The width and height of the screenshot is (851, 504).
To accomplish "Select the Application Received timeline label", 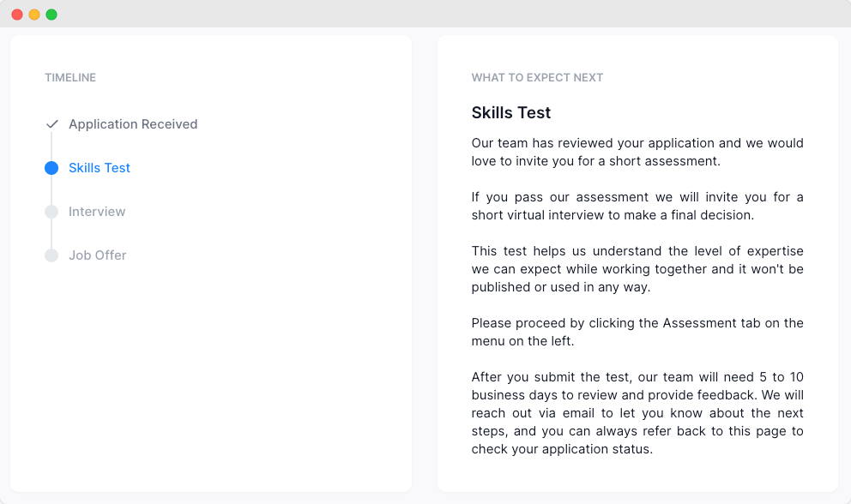I will click(133, 124).
